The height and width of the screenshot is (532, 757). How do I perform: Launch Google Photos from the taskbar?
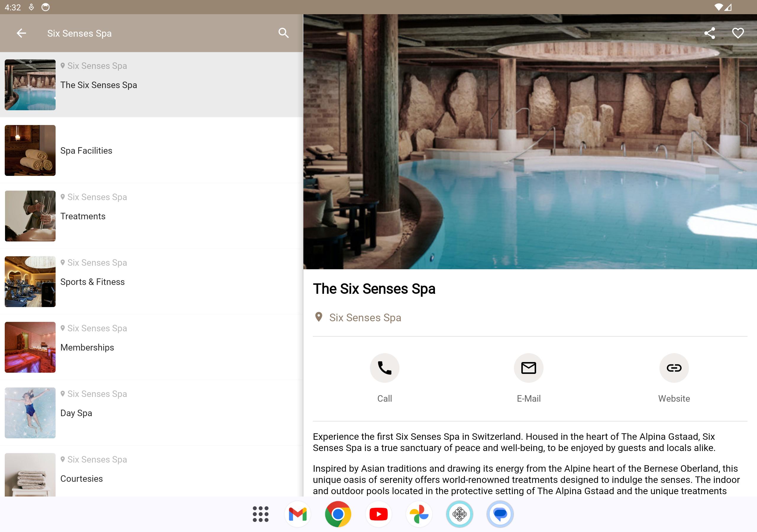[419, 514]
